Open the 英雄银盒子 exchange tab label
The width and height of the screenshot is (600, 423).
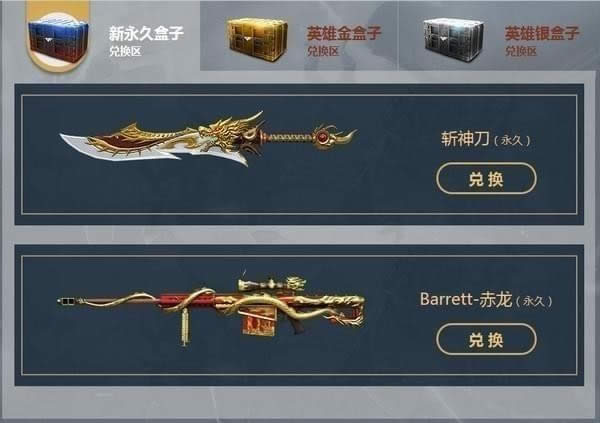[542, 33]
